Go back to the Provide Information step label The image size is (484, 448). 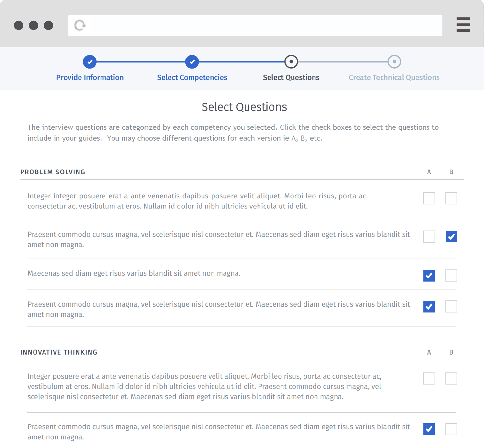coord(90,77)
